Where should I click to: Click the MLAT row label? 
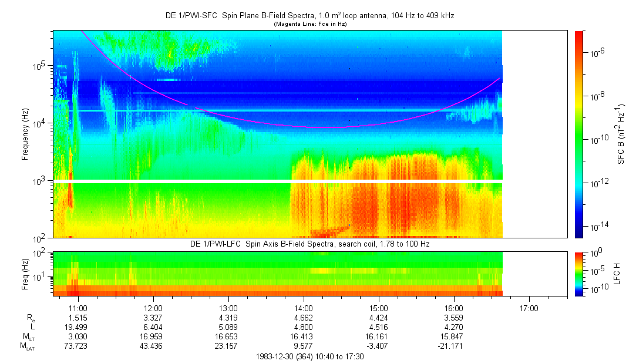click(x=28, y=347)
